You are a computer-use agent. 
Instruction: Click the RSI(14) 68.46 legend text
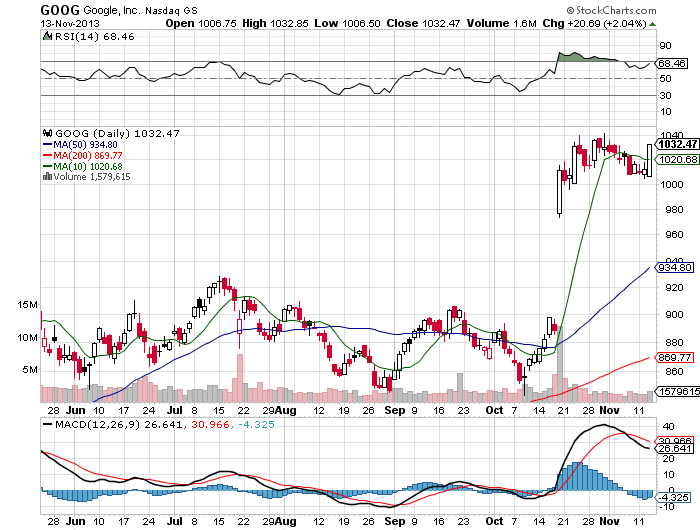[95, 37]
